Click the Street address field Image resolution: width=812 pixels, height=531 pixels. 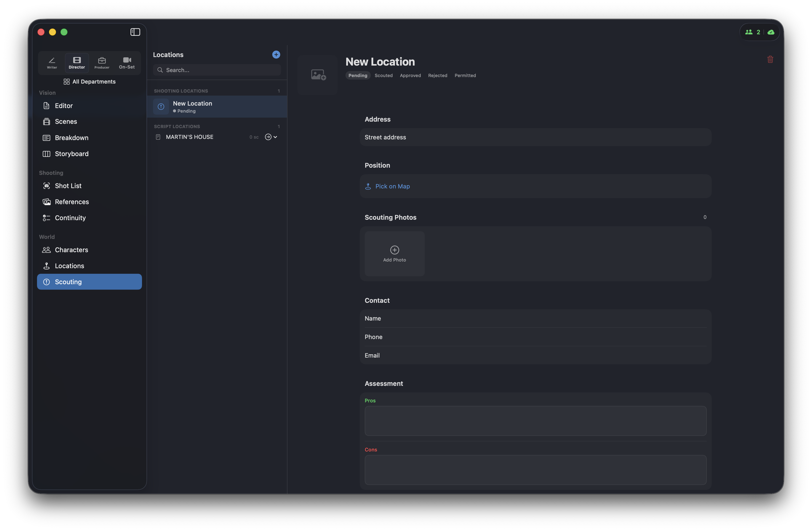tap(535, 137)
